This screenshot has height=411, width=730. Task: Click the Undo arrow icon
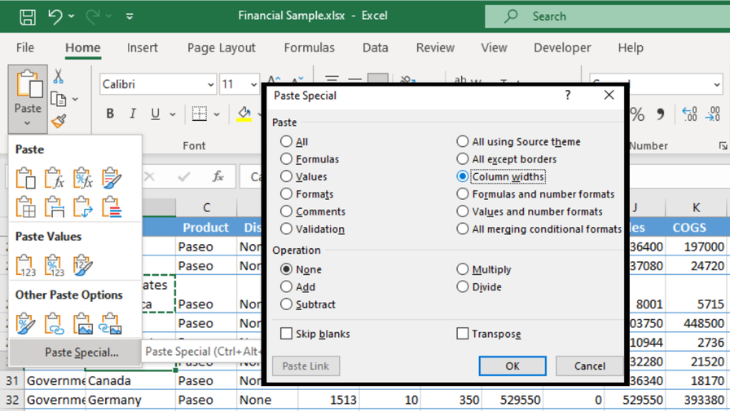55,17
